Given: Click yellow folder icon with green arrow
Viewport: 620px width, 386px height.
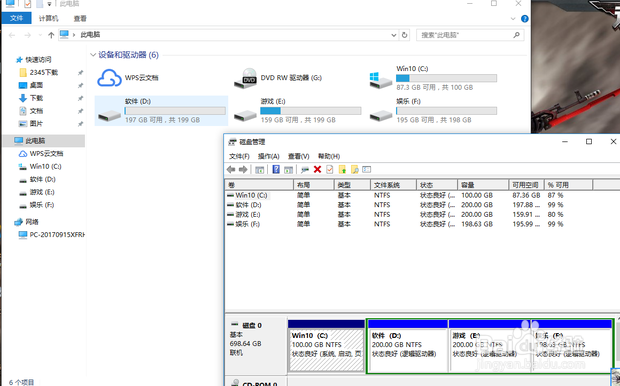Looking at the screenshot, I should click(x=342, y=170).
